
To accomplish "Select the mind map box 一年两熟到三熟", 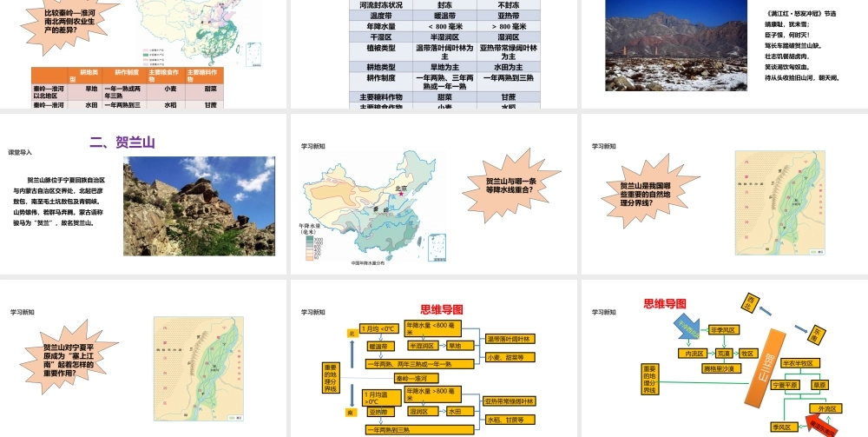I will pos(419,429).
